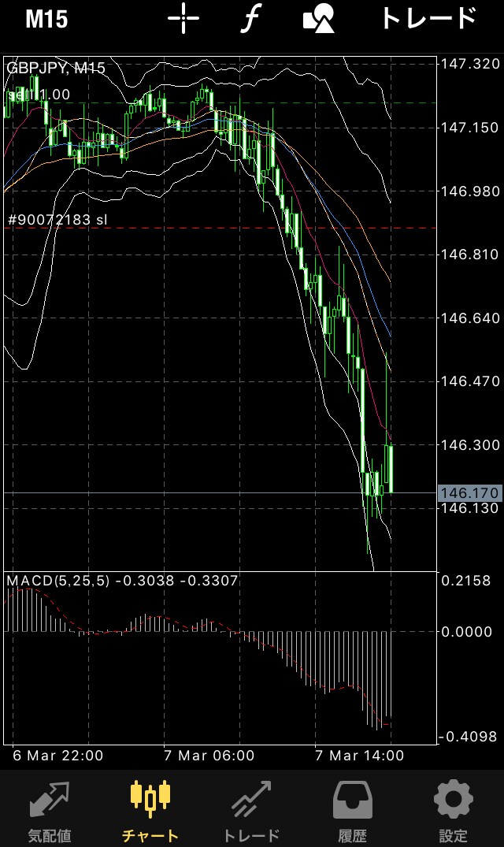Tap the 146.130 price scale value

[x=471, y=508]
